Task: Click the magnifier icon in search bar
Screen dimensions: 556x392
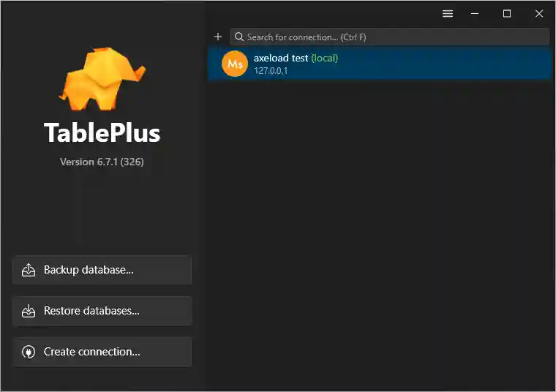Action: point(239,37)
